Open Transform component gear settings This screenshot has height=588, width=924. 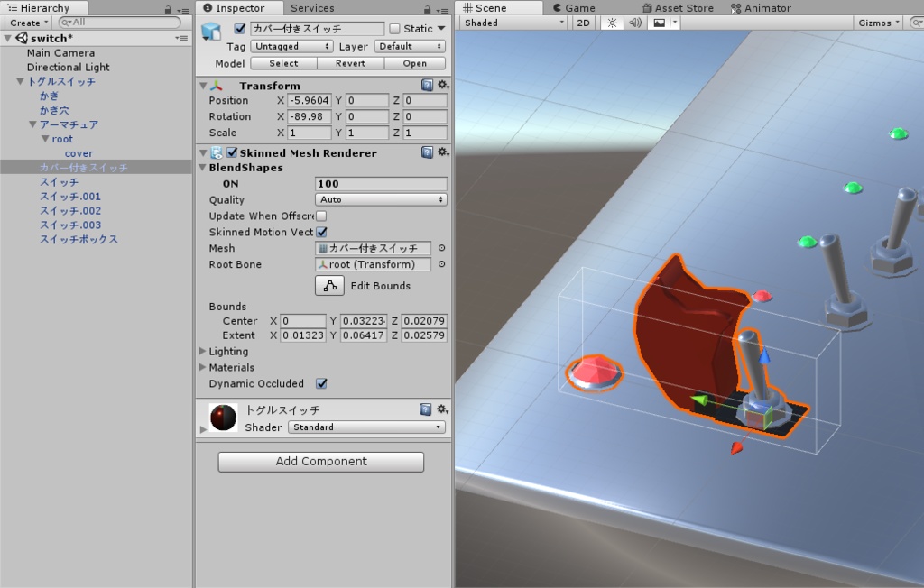tap(442, 85)
